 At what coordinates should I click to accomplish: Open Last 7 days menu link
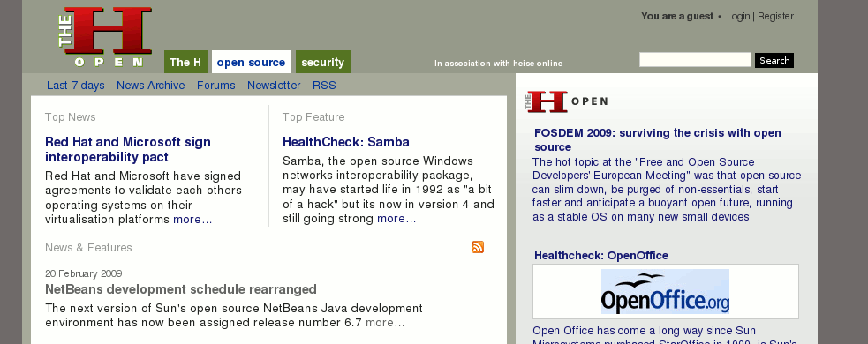click(x=76, y=86)
